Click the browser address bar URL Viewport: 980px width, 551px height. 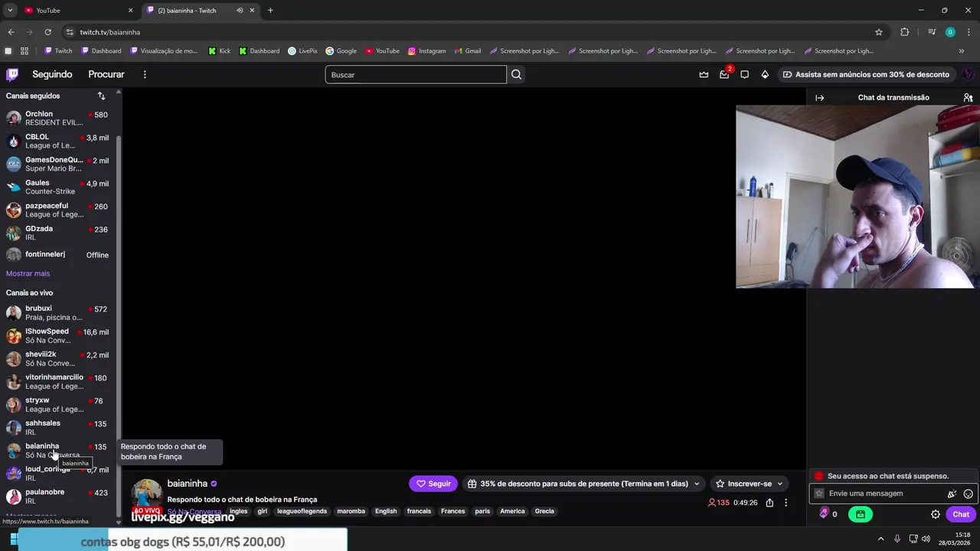110,32
